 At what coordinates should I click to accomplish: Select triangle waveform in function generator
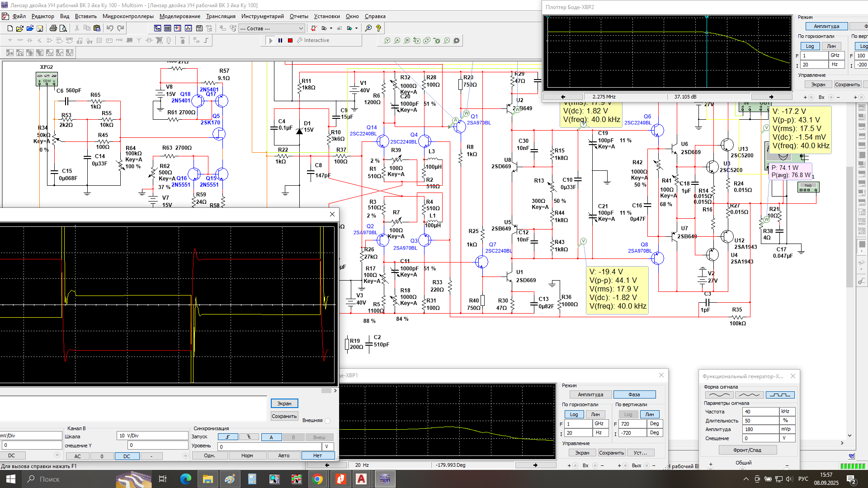coord(749,395)
